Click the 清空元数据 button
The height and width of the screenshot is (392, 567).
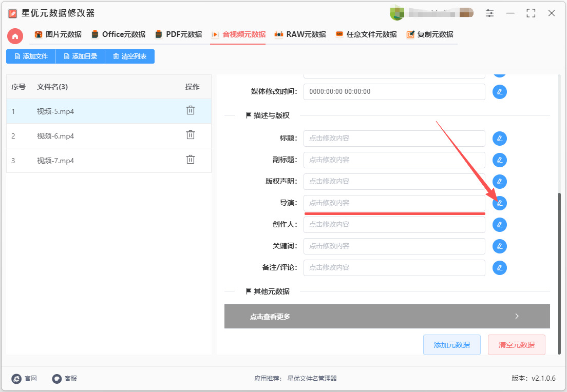[516, 345]
